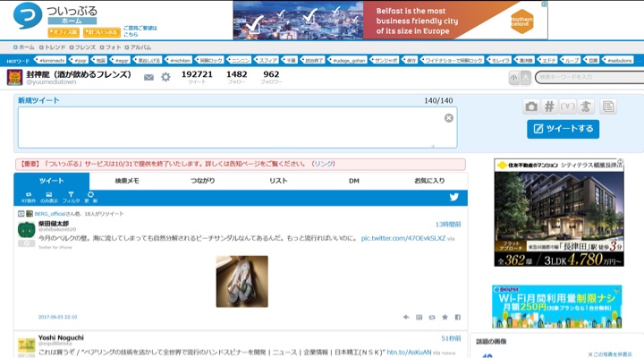
Task: Refresh timeline with the 更新 icon
Action: pyautogui.click(x=90, y=197)
